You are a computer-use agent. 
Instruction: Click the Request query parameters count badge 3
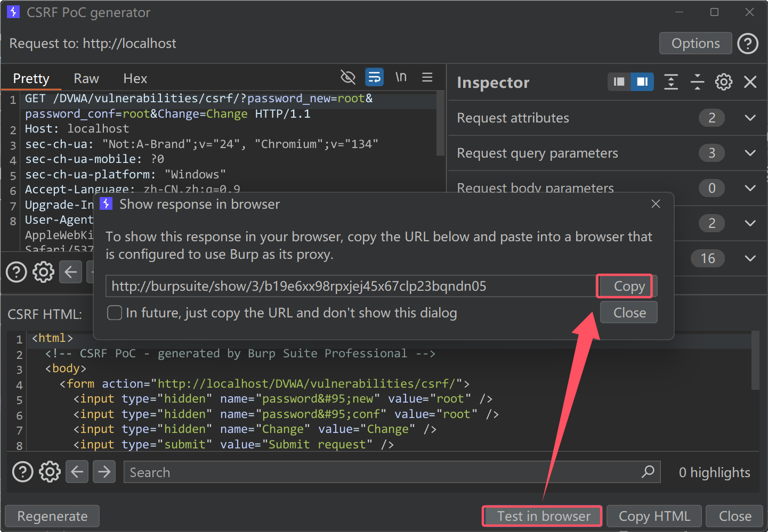712,153
